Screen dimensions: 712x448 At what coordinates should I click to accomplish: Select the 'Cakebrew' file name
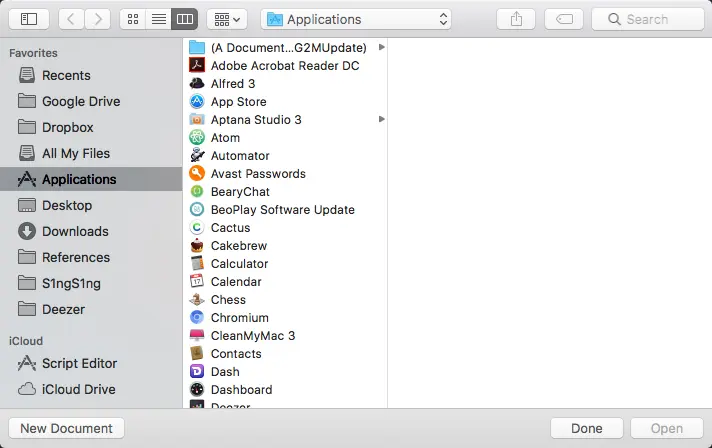pyautogui.click(x=239, y=246)
